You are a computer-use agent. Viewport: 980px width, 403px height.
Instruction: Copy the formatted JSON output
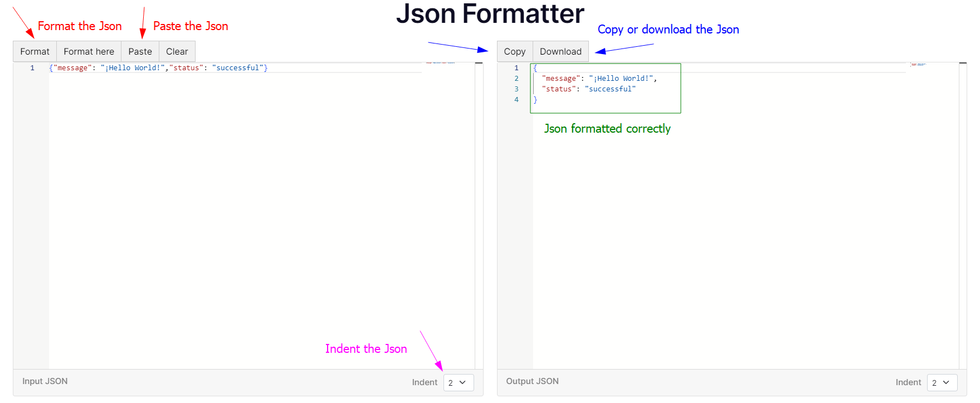coord(515,51)
